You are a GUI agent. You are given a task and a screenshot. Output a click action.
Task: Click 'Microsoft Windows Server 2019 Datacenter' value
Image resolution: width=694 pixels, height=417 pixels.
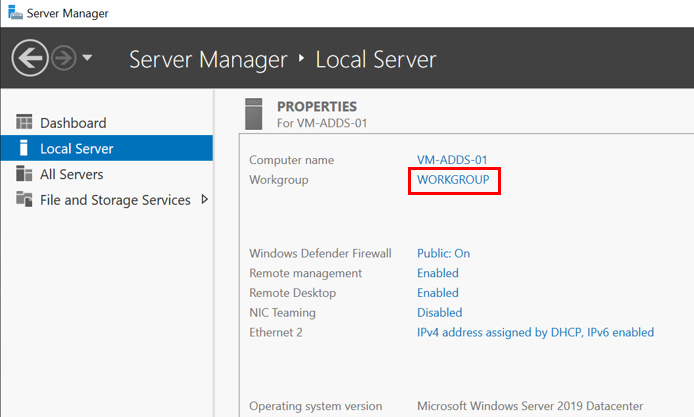tap(530, 406)
